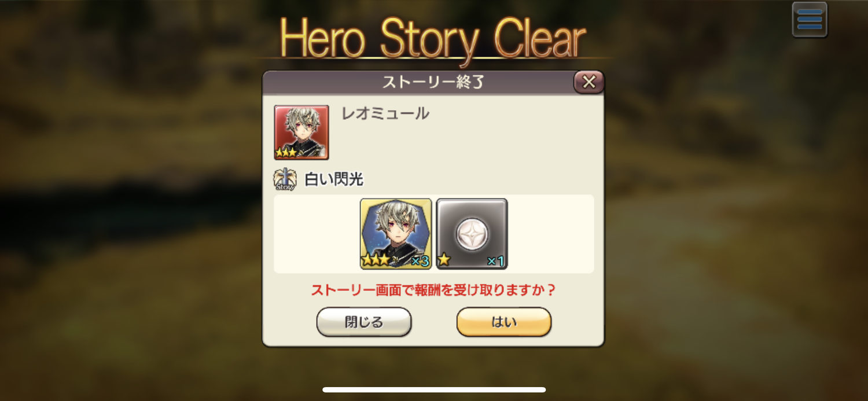Image resolution: width=868 pixels, height=401 pixels.
Task: Tap the Hero Story Clear banner text
Action: [433, 38]
